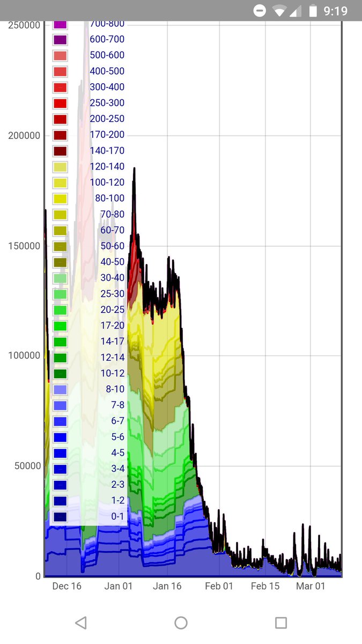Click the 14-17 legend color swatch
This screenshot has height=644, width=362.
pos(60,342)
